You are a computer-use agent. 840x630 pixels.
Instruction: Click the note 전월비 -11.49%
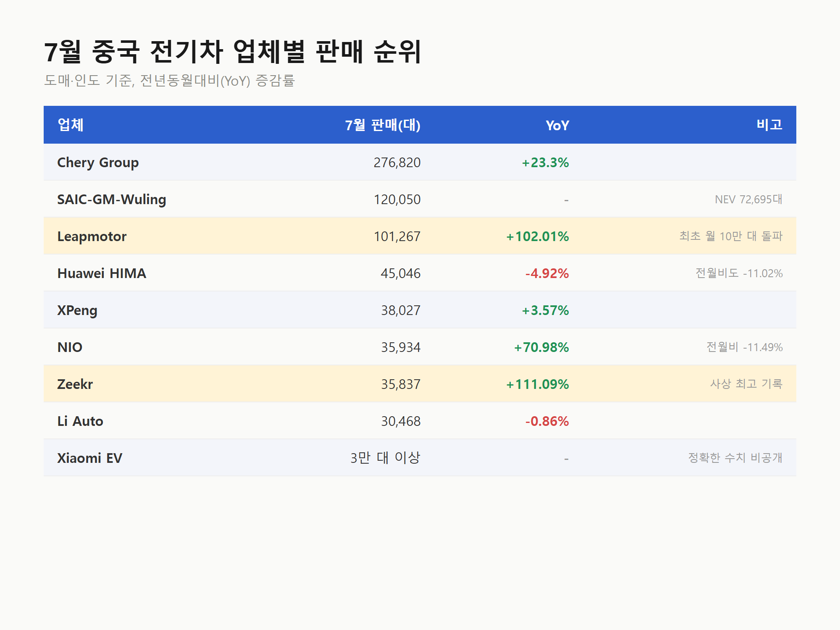[x=745, y=347]
